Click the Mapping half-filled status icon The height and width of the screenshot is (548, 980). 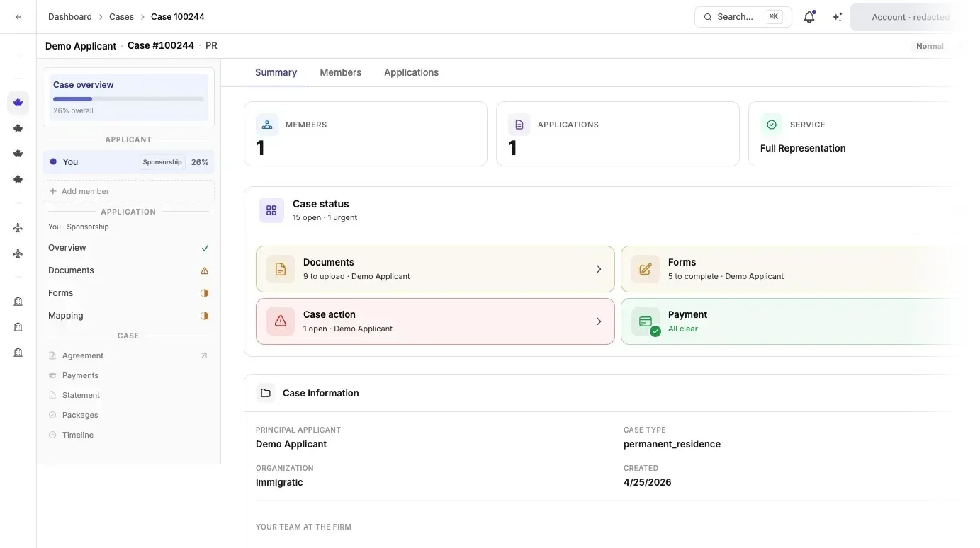pyautogui.click(x=205, y=316)
